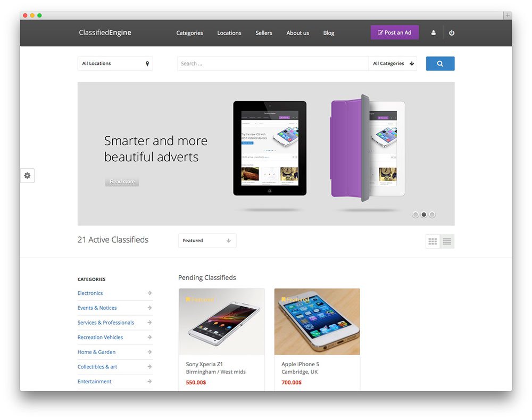532x420 pixels.
Task: Click the power logout icon
Action: point(452,32)
